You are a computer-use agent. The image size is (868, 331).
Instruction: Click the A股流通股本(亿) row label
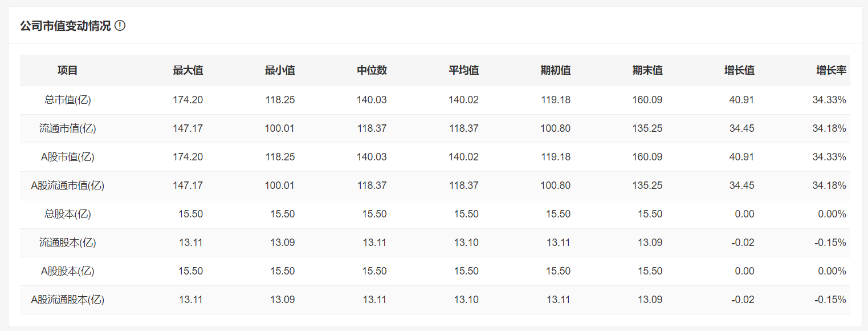click(68, 300)
